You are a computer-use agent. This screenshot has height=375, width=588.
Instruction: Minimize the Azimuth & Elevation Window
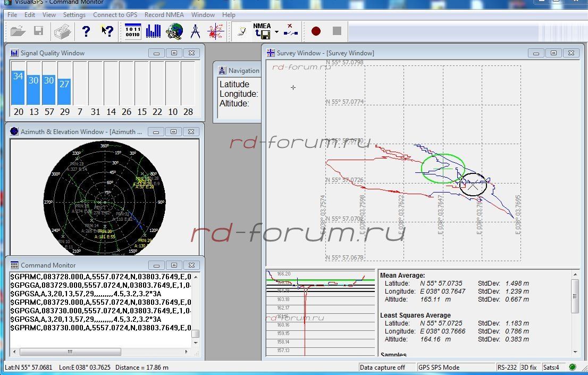[x=156, y=131]
